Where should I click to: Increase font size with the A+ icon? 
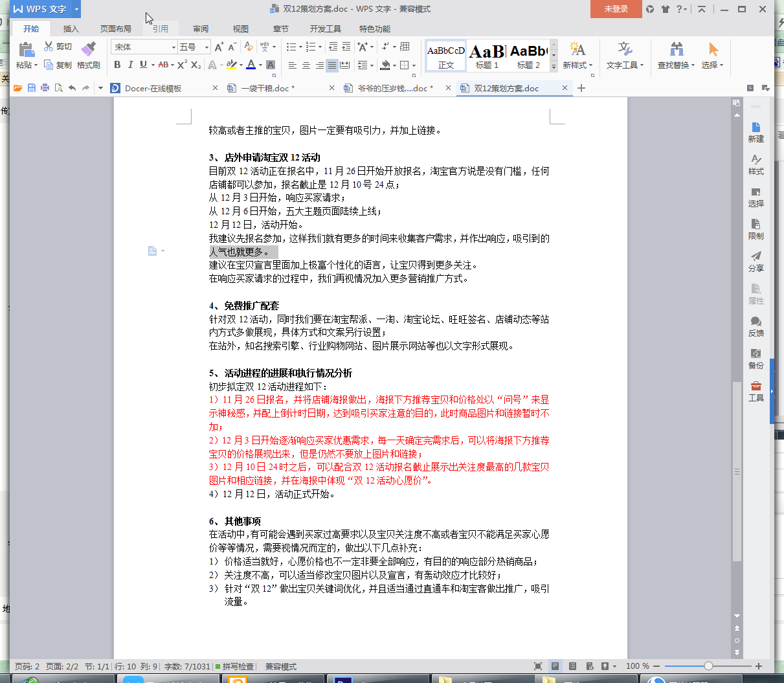[x=219, y=47]
